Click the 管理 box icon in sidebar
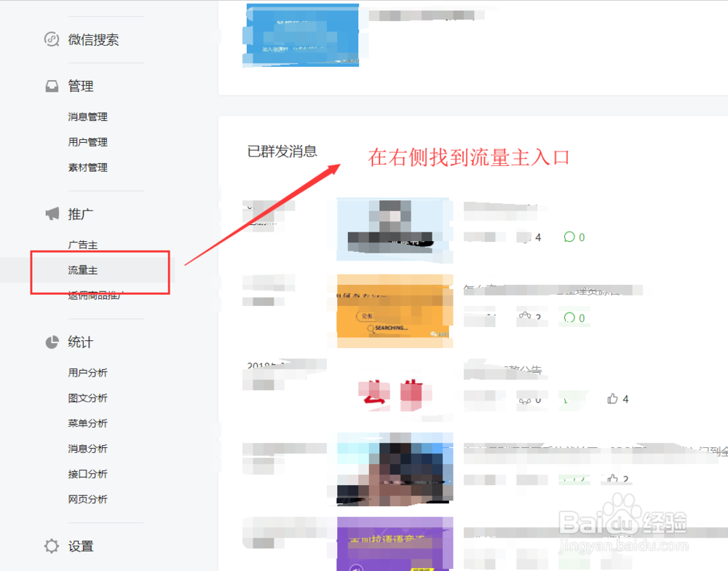Image resolution: width=728 pixels, height=571 pixels. (x=51, y=85)
